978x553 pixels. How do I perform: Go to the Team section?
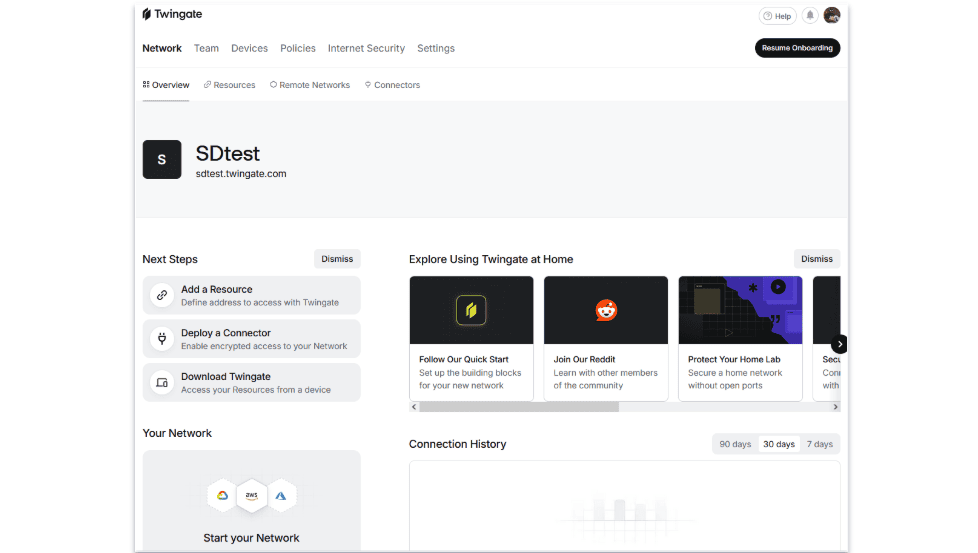pos(206,48)
